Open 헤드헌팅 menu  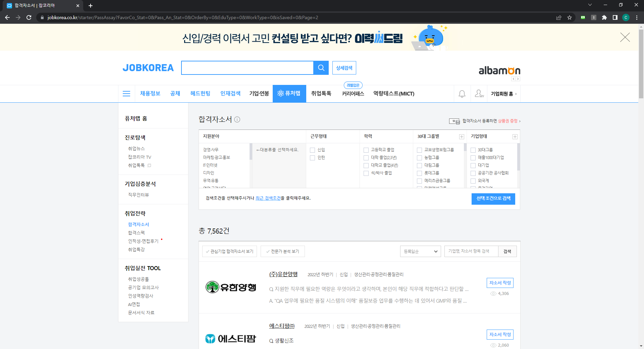pos(200,94)
